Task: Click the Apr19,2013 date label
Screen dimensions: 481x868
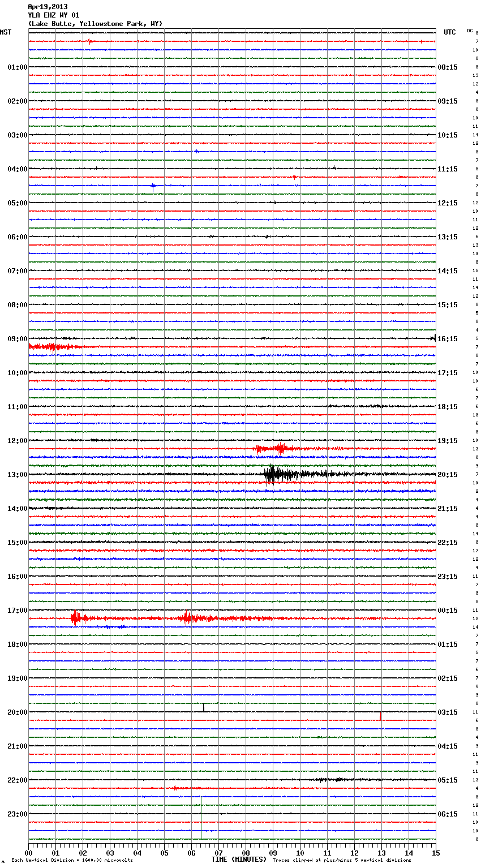Action: (x=48, y=7)
